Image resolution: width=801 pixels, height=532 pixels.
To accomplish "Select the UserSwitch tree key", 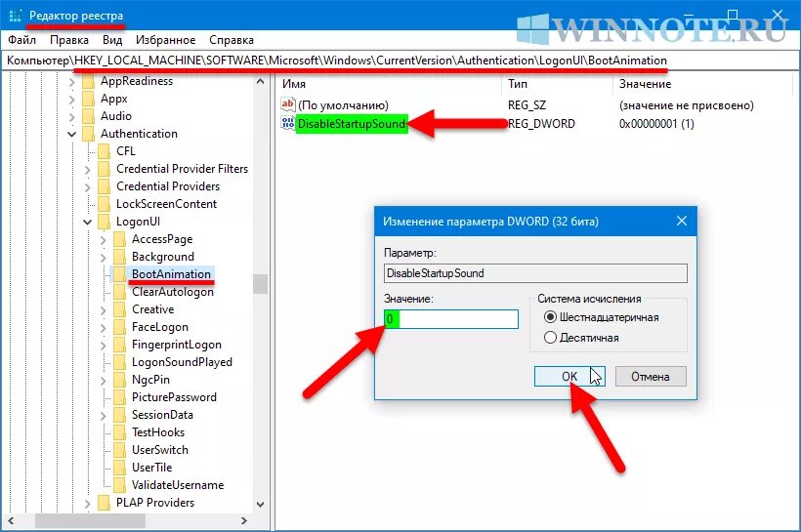I will (x=160, y=450).
